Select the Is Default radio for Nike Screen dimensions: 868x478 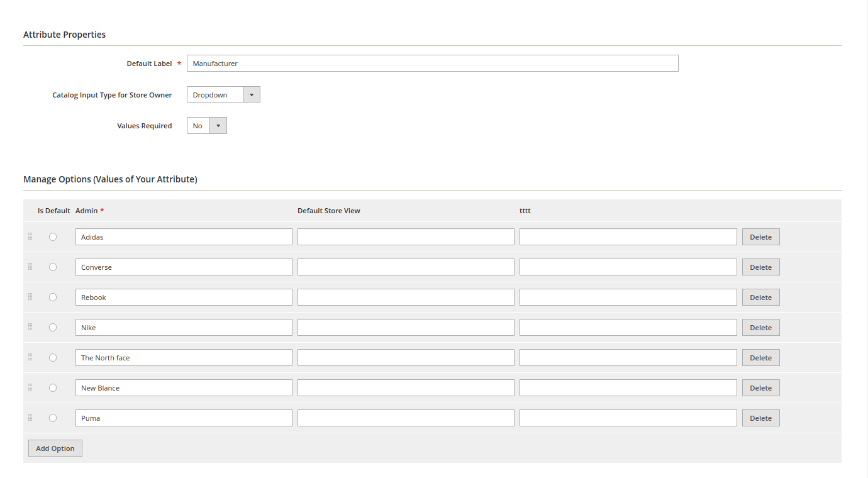[53, 328]
